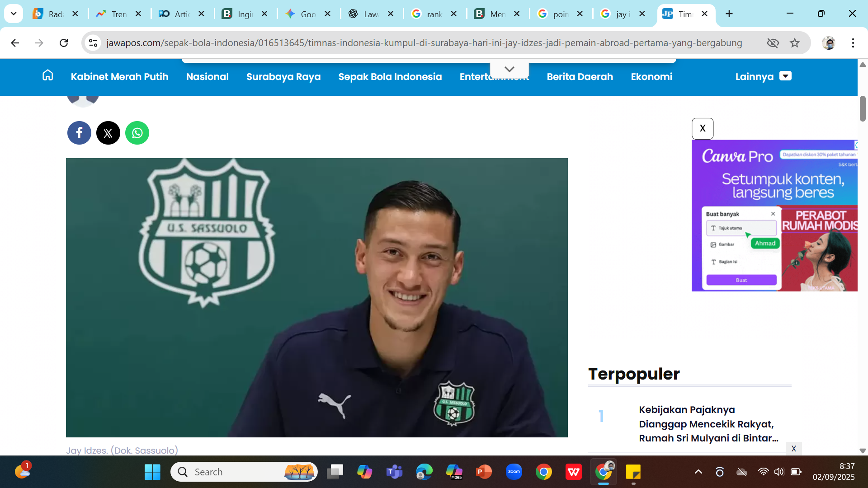Close the 'Law' tab

391,14
